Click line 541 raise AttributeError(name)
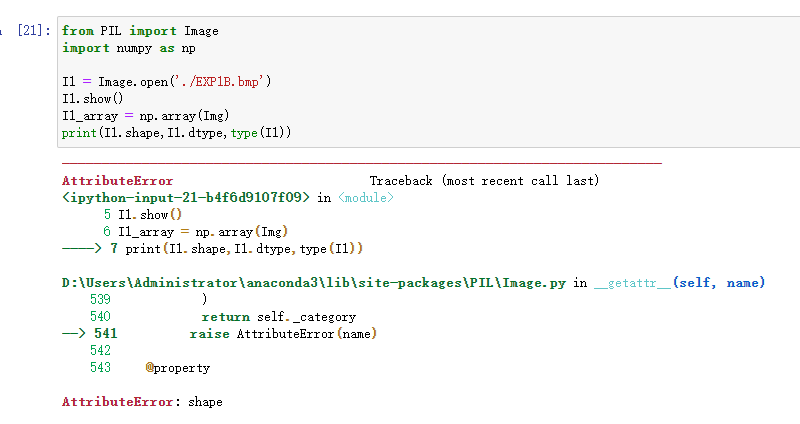 [219, 334]
